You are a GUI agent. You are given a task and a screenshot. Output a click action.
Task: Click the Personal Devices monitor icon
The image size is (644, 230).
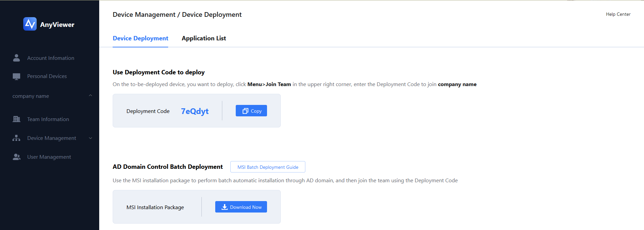tap(16, 76)
